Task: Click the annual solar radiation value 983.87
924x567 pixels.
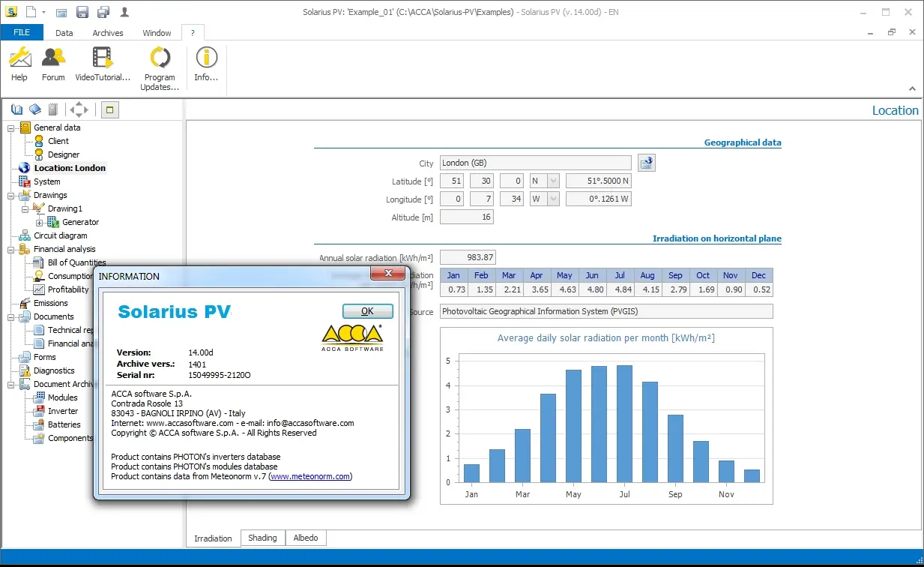Action: click(x=468, y=257)
